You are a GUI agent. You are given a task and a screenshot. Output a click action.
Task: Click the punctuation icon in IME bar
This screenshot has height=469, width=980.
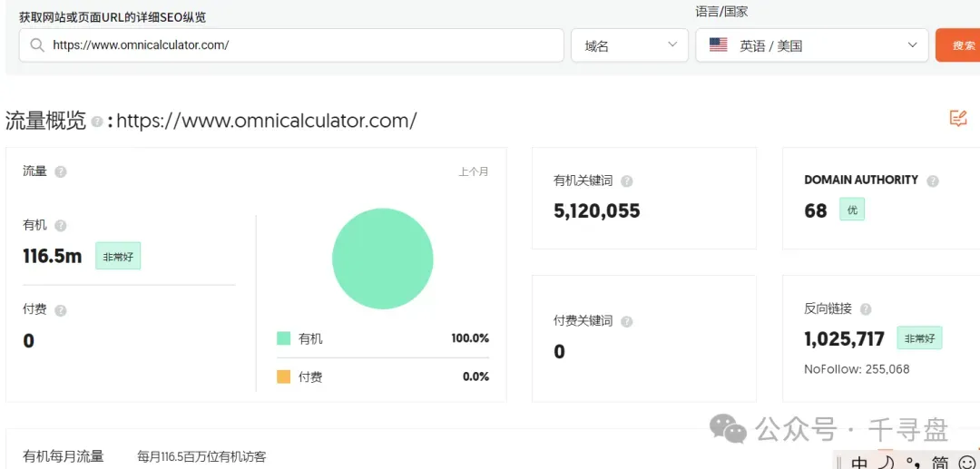click(x=914, y=463)
